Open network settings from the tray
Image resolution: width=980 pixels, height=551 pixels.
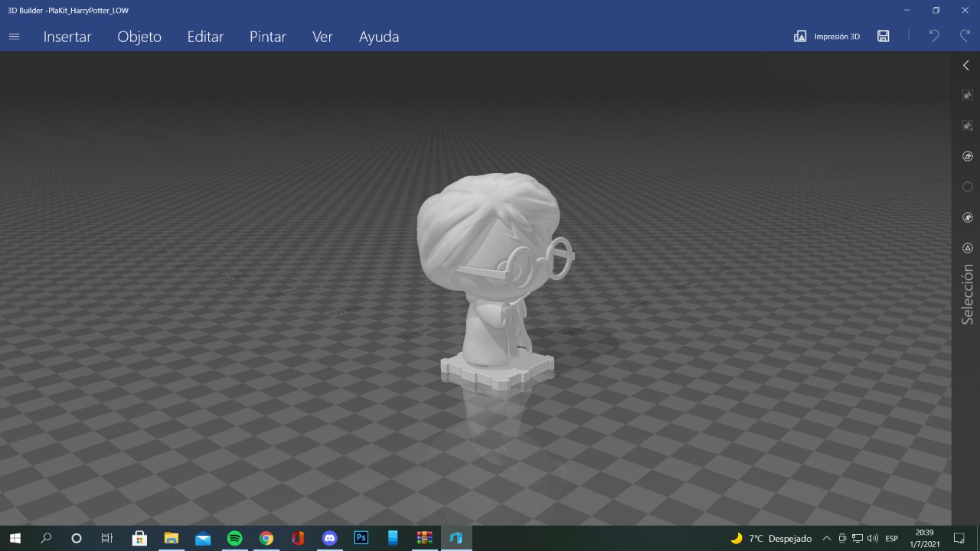(x=857, y=539)
